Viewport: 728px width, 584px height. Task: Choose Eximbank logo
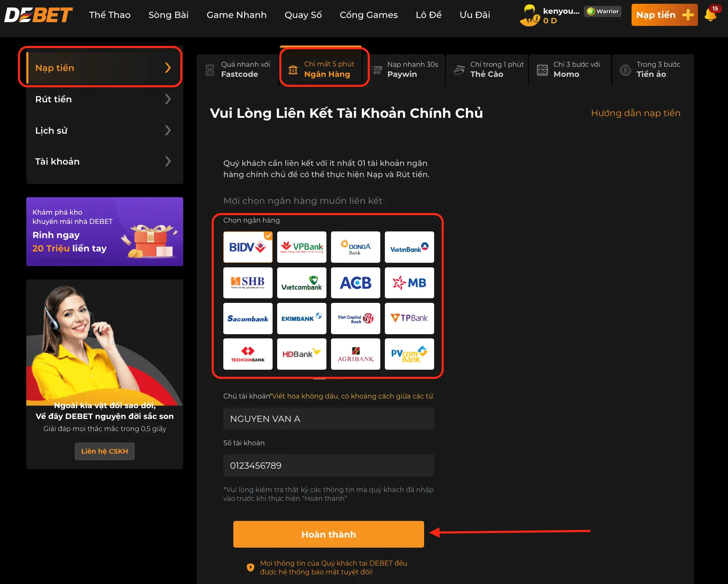tap(302, 318)
